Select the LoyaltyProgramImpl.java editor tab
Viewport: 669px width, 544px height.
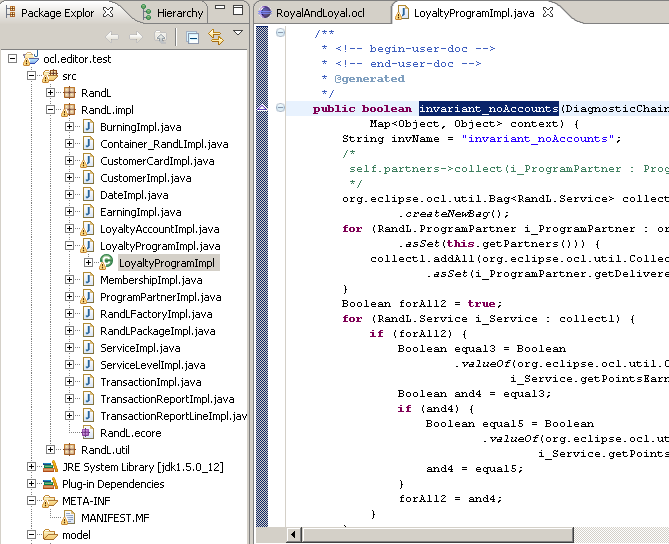click(x=474, y=13)
